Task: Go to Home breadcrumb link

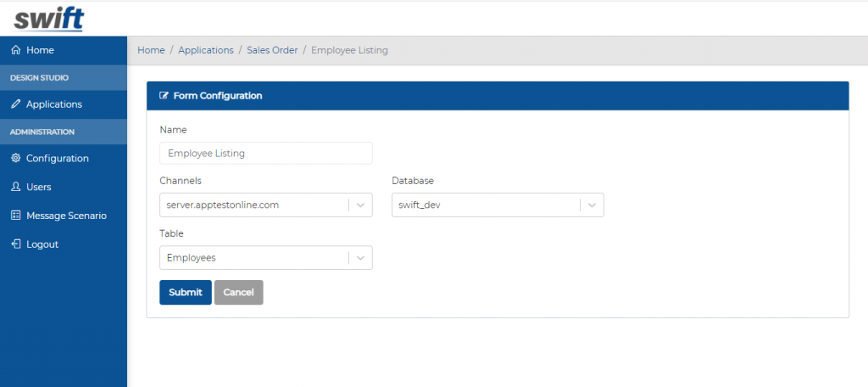Action: point(151,50)
